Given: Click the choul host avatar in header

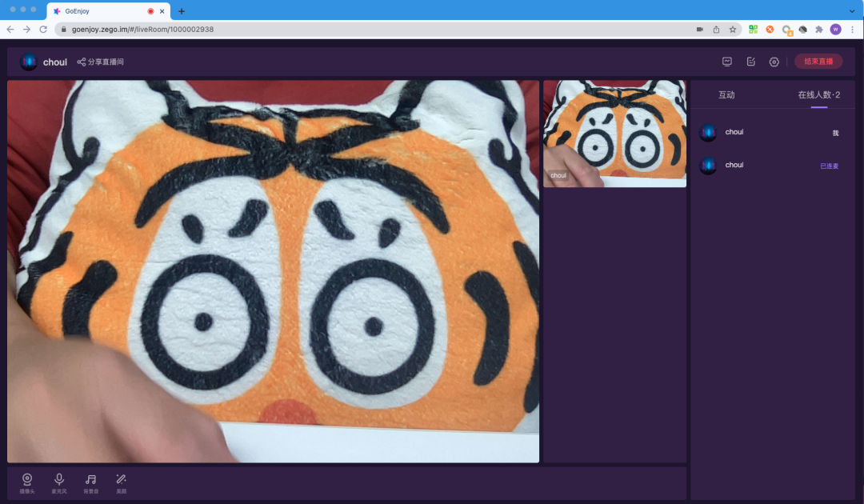Looking at the screenshot, I should pyautogui.click(x=29, y=62).
